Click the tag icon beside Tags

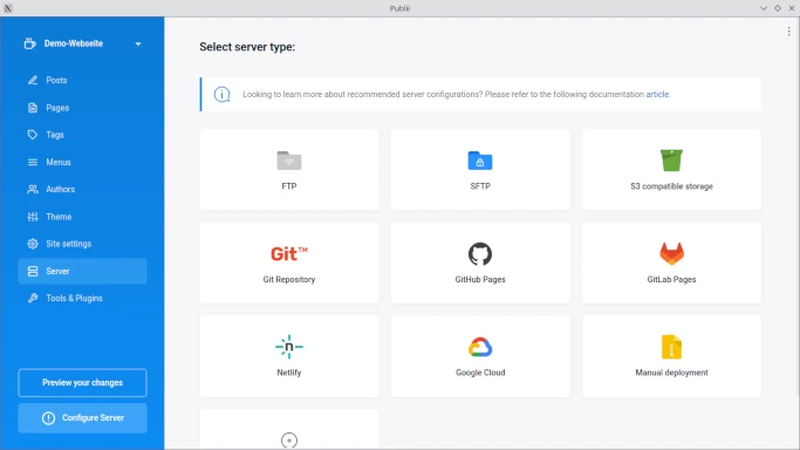point(33,135)
